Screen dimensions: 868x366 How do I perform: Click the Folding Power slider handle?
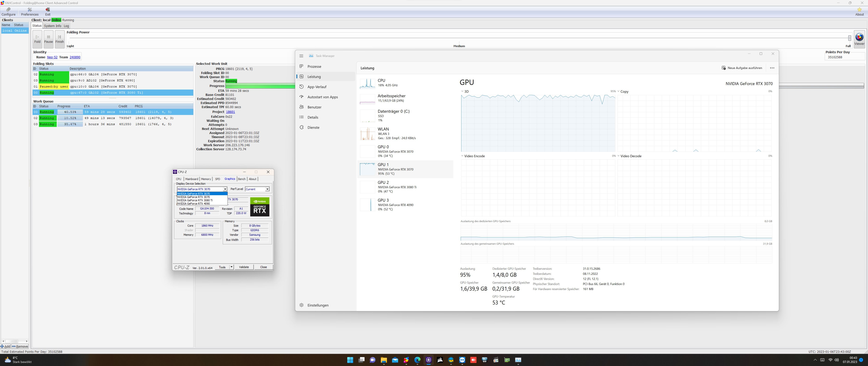tap(850, 38)
